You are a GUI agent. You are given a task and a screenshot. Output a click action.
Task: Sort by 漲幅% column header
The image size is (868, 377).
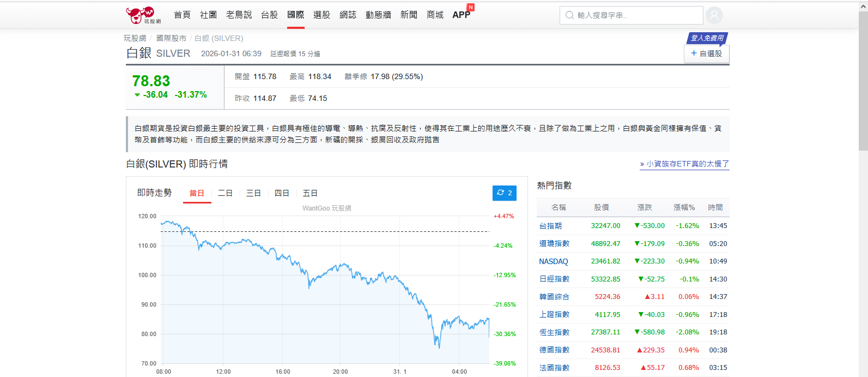tap(684, 207)
